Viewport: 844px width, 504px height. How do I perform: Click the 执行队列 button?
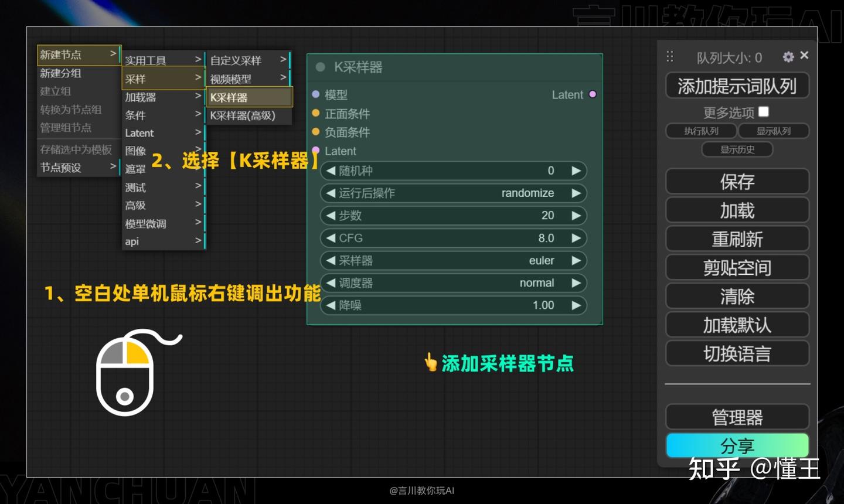point(701,131)
